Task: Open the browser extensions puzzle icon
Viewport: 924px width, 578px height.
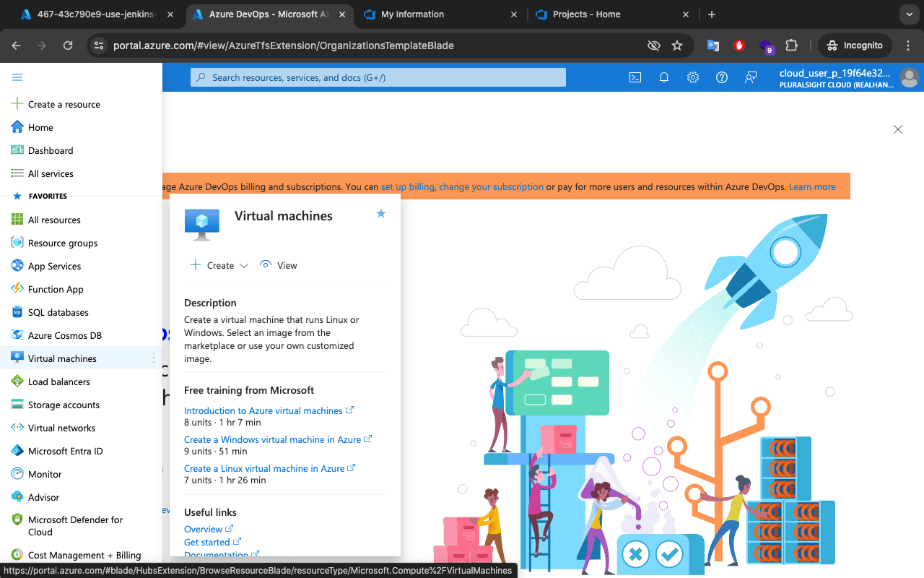Action: click(x=792, y=46)
